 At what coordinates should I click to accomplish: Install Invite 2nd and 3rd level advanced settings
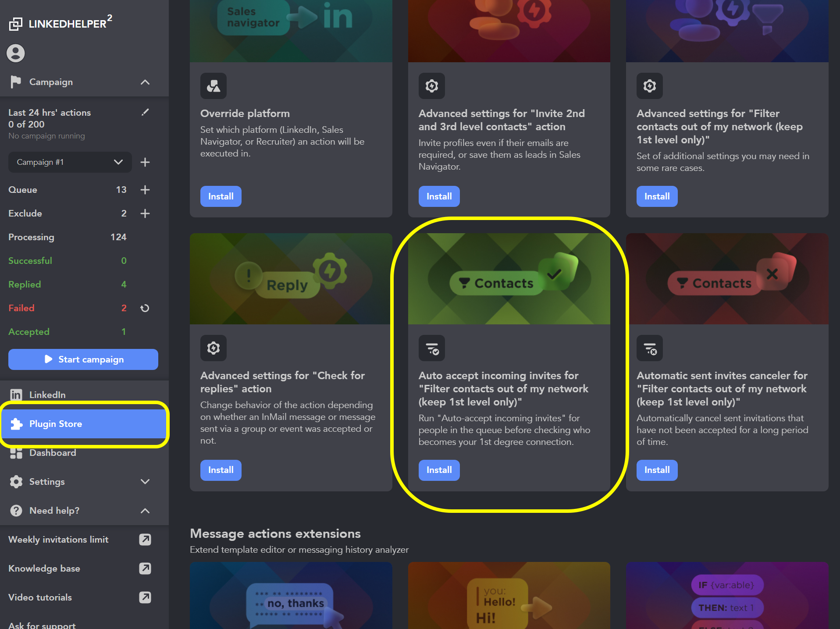[x=439, y=196]
